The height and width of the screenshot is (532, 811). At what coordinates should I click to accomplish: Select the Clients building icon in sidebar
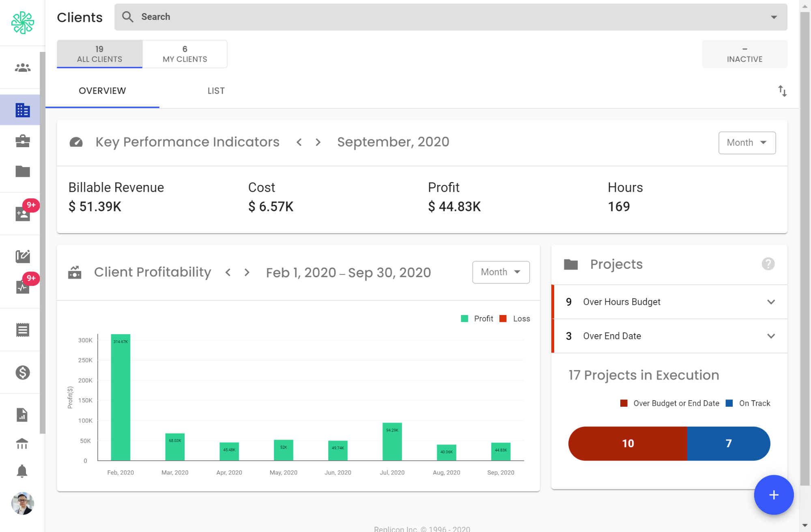[x=22, y=109]
